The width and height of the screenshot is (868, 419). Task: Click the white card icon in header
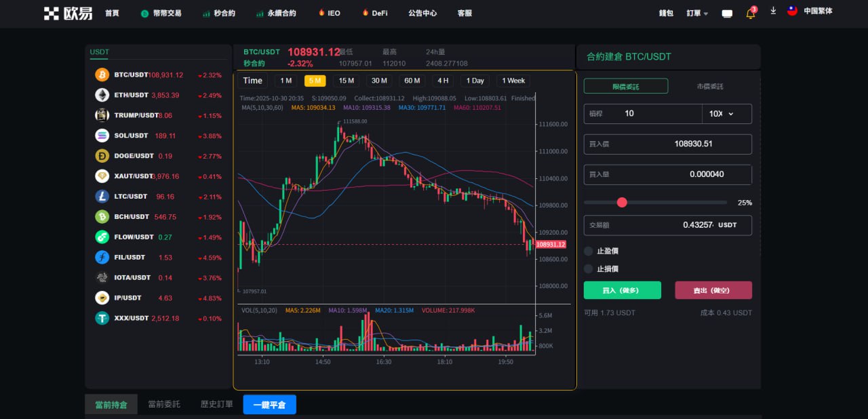(x=727, y=14)
